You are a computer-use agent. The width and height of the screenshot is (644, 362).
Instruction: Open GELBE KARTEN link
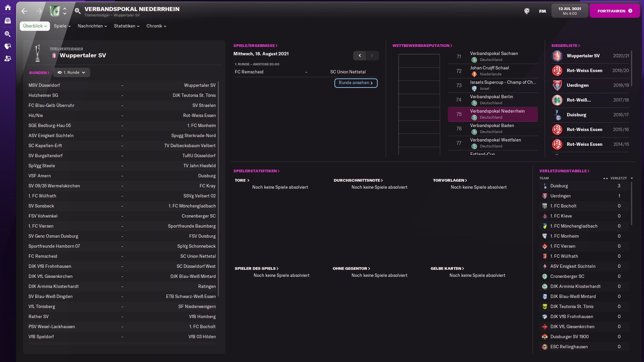tap(447, 268)
